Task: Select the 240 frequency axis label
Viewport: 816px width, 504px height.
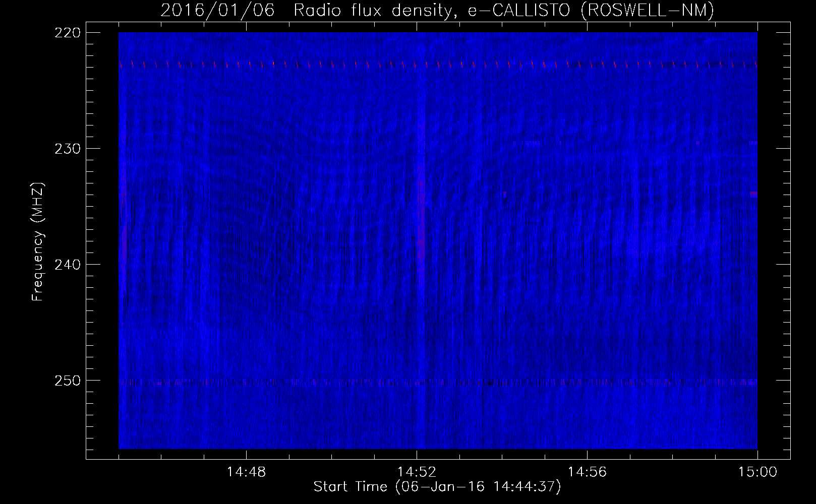Action: tap(68, 264)
